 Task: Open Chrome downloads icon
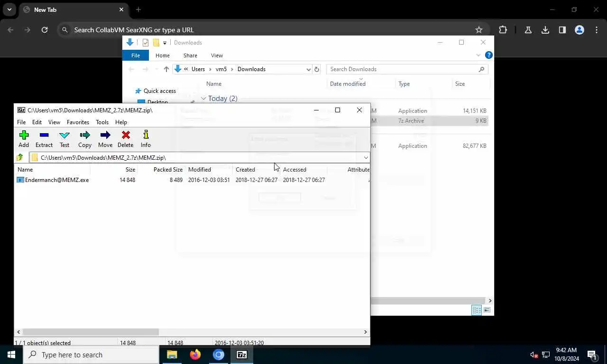[545, 30]
